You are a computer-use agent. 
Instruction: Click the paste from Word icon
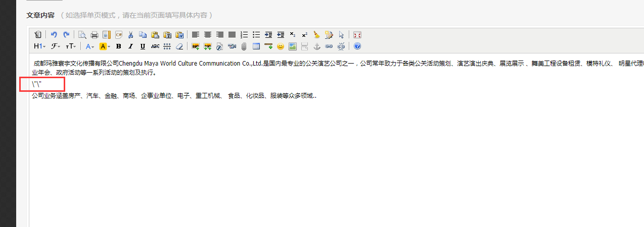179,35
